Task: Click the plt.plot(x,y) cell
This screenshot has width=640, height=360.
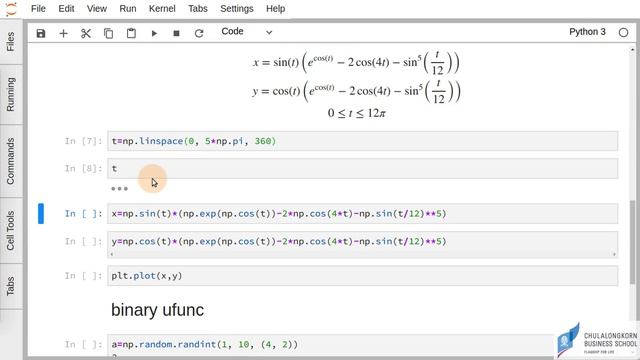Action: coord(362,276)
